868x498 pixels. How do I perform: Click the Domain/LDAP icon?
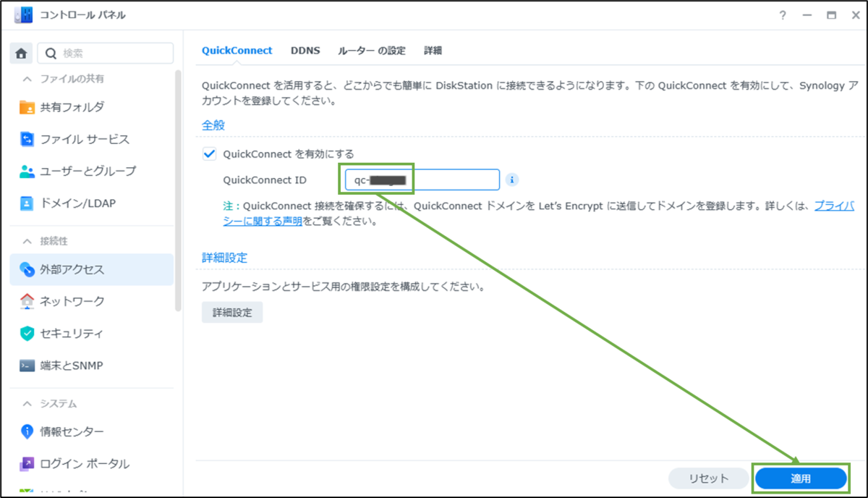tap(27, 203)
